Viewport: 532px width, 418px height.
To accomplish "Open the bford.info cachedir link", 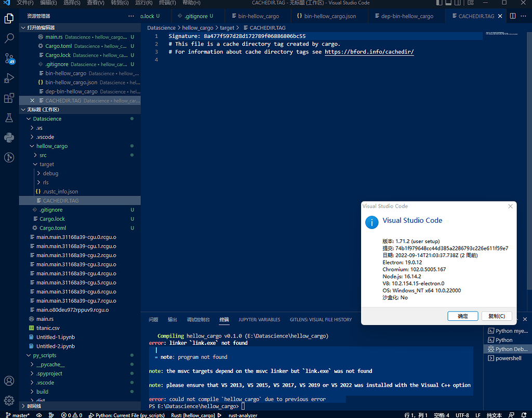I will (370, 51).
